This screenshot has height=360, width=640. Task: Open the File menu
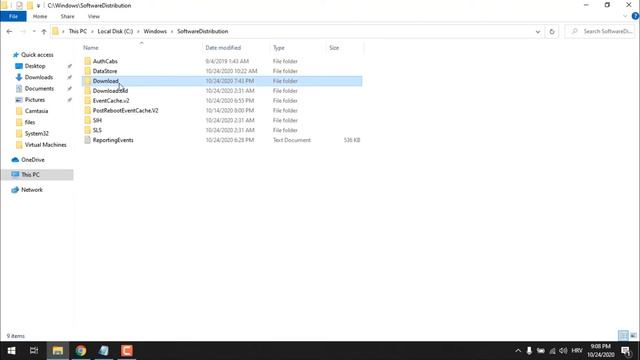click(x=13, y=16)
